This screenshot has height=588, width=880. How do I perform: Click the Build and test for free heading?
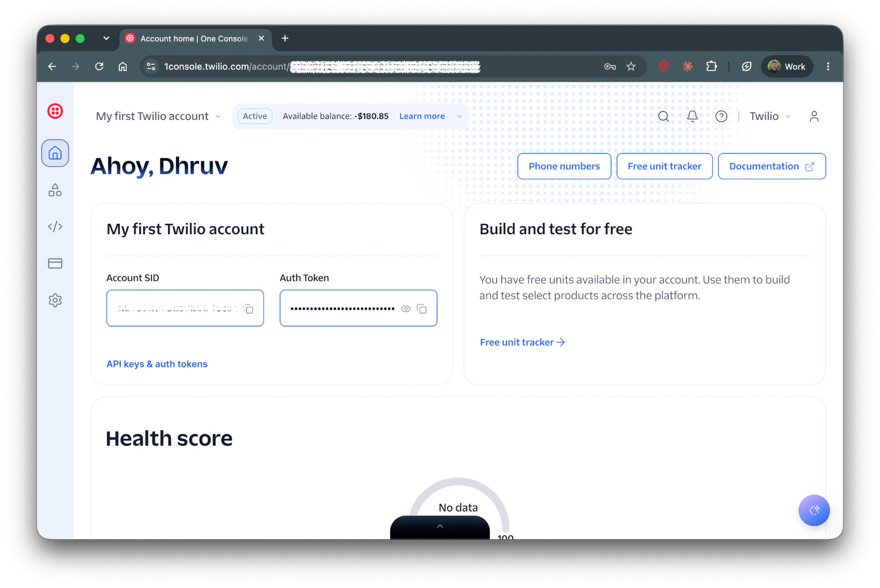click(555, 229)
